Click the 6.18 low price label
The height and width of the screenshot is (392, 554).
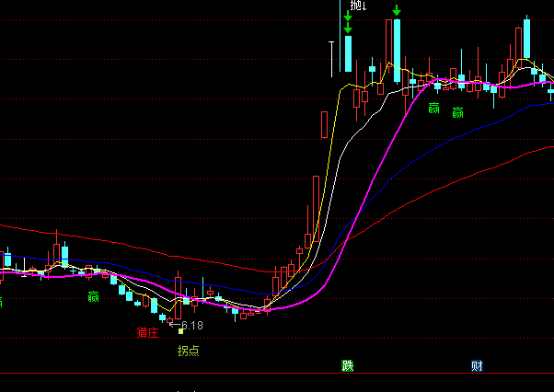pos(192,325)
